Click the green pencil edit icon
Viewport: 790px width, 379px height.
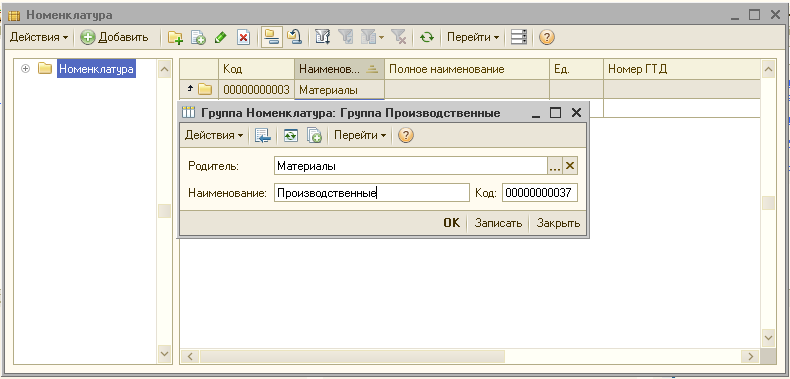[220, 37]
